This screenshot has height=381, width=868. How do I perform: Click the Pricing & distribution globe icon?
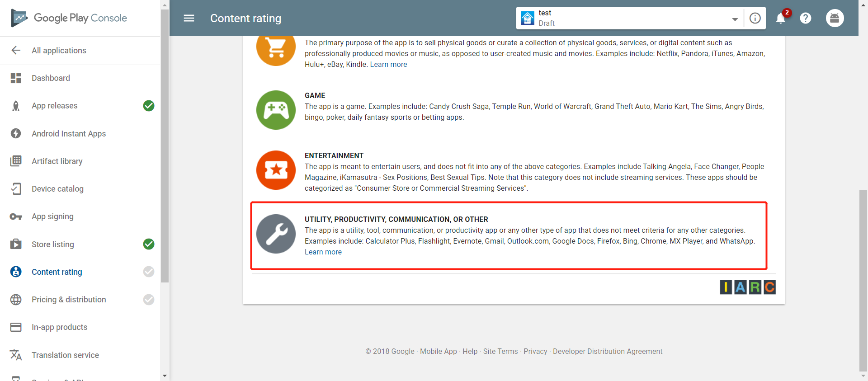[x=16, y=300]
